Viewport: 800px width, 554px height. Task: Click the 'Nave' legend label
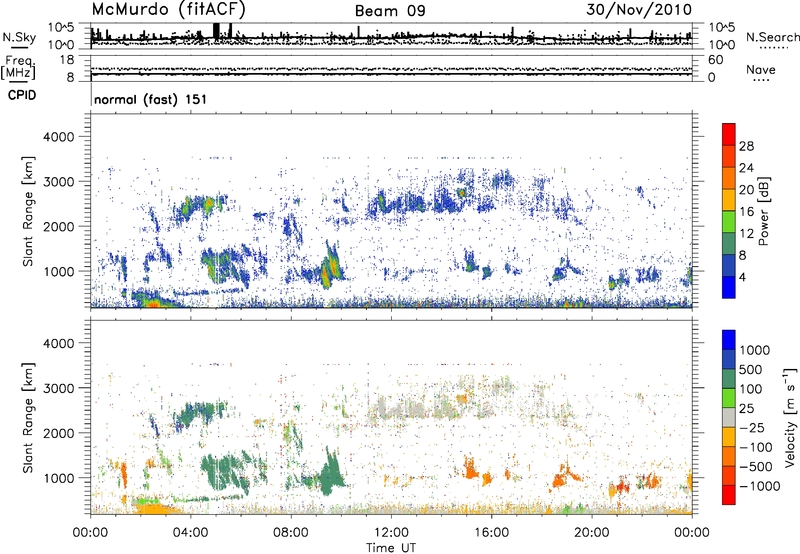(761, 69)
